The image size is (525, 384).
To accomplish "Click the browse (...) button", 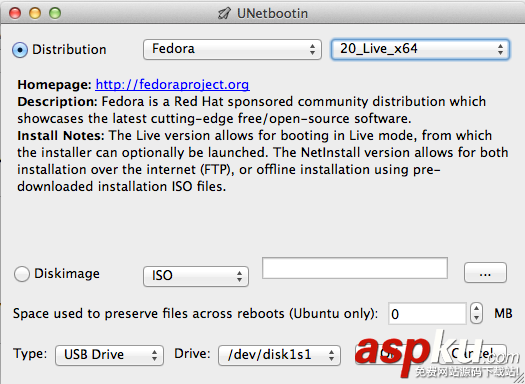I will click(485, 273).
